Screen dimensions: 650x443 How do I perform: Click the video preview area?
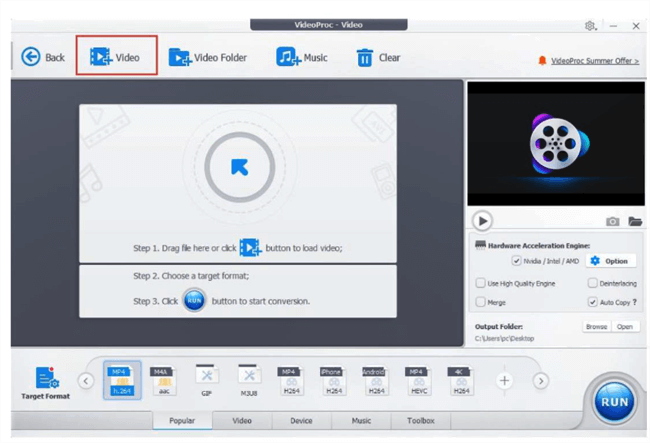coord(556,143)
